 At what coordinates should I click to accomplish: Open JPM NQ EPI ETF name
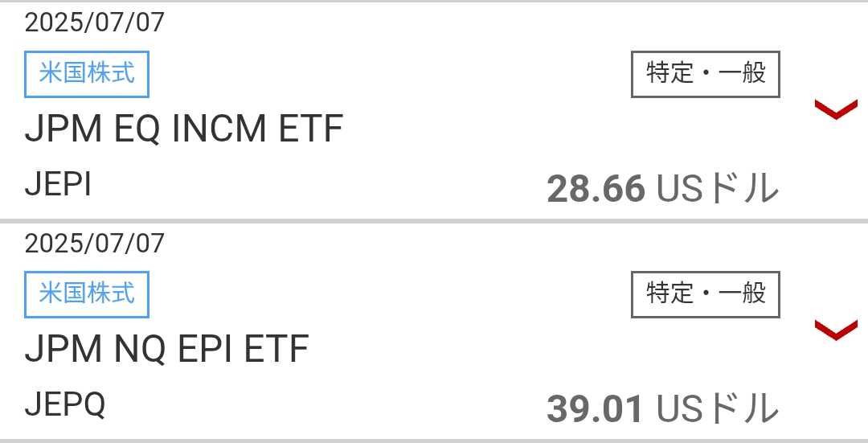pyautogui.click(x=166, y=349)
